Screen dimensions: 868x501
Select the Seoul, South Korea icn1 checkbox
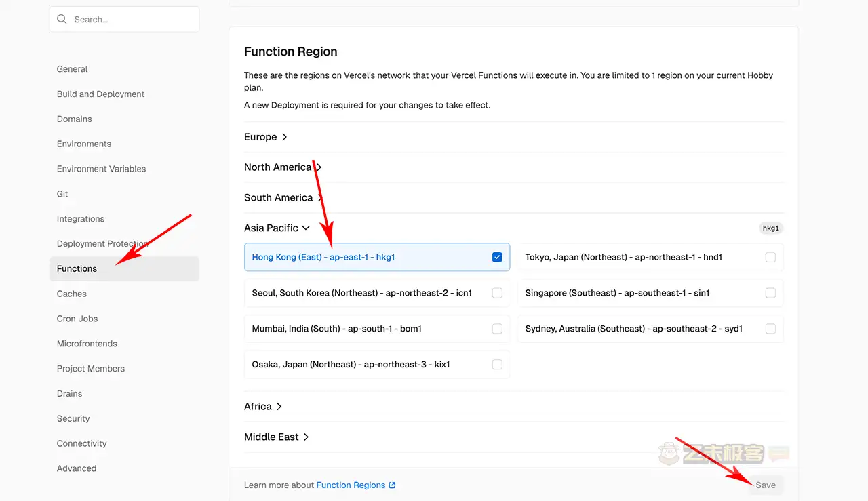tap(497, 293)
